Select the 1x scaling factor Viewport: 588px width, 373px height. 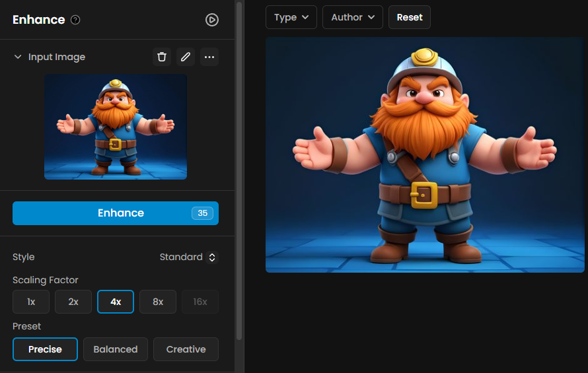pos(31,302)
